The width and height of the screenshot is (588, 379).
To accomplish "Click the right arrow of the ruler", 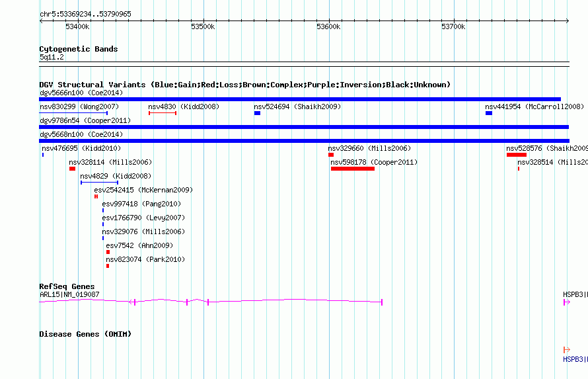I will (x=567, y=21).
